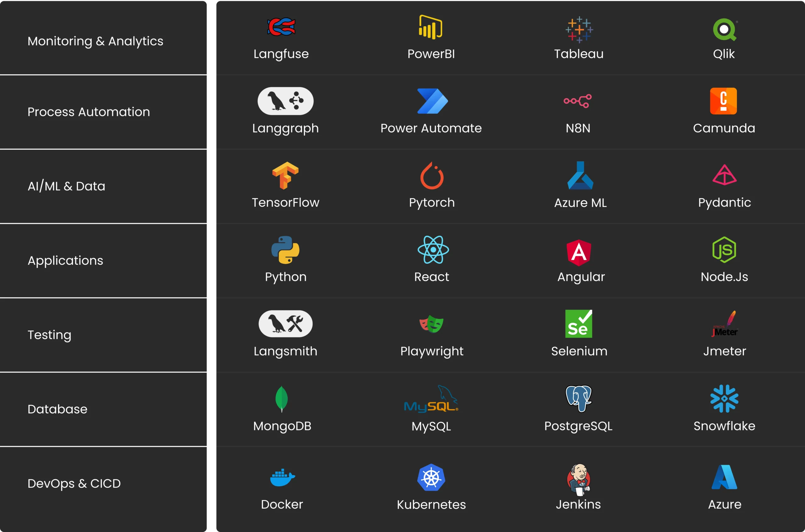The width and height of the screenshot is (805, 532).
Task: Click the Snowflake text label
Action: [724, 426]
